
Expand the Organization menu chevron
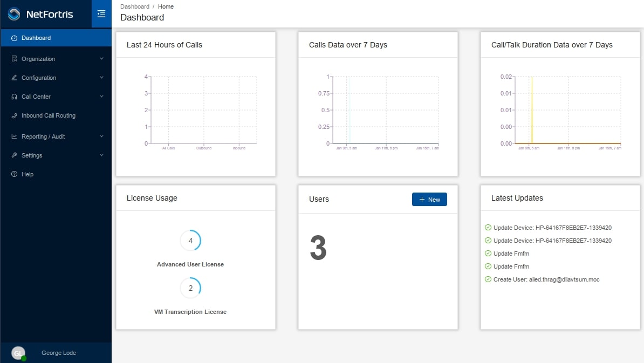coord(101,59)
